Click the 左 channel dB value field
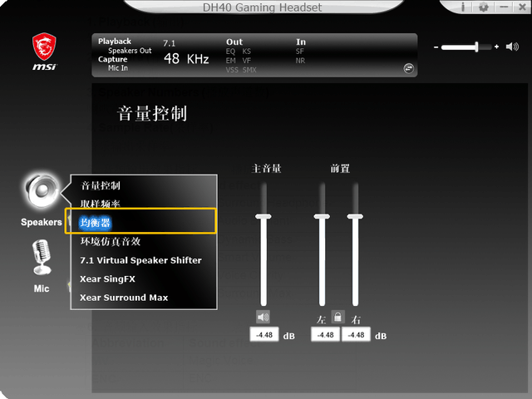Image resolution: width=532 pixels, height=399 pixels. click(325, 335)
